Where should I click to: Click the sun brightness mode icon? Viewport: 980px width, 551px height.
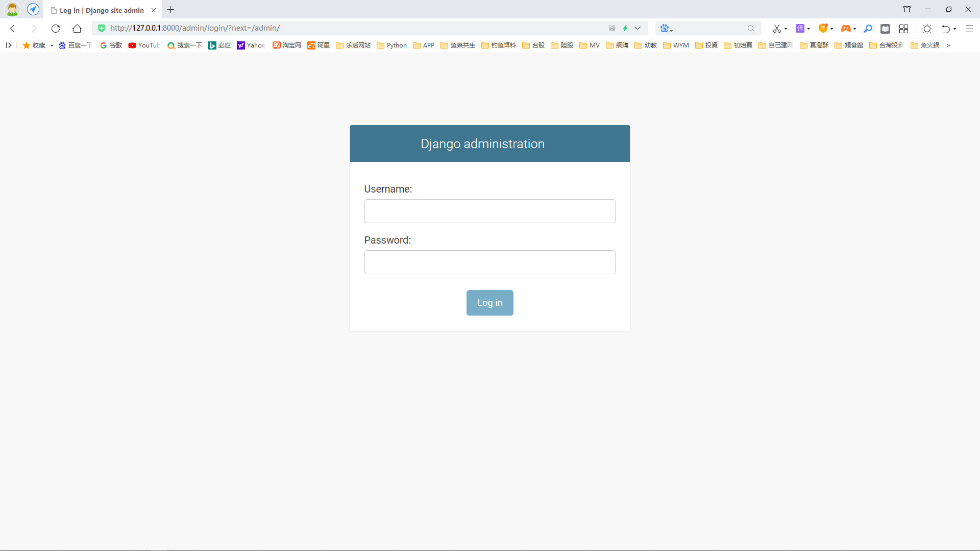(x=927, y=29)
